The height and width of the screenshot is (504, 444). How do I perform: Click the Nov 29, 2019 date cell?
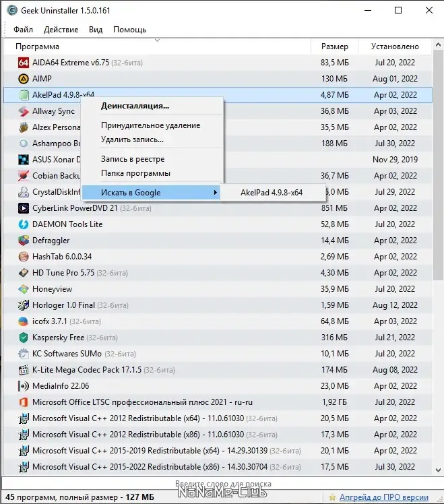[x=395, y=160]
